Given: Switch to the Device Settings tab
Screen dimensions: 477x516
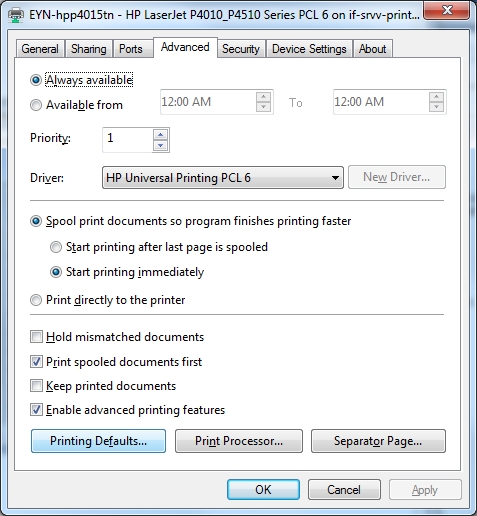Looking at the screenshot, I should point(309,49).
